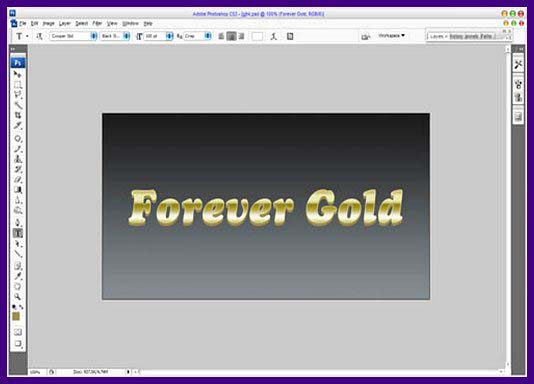Set center text alignment
534x384 pixels.
231,36
